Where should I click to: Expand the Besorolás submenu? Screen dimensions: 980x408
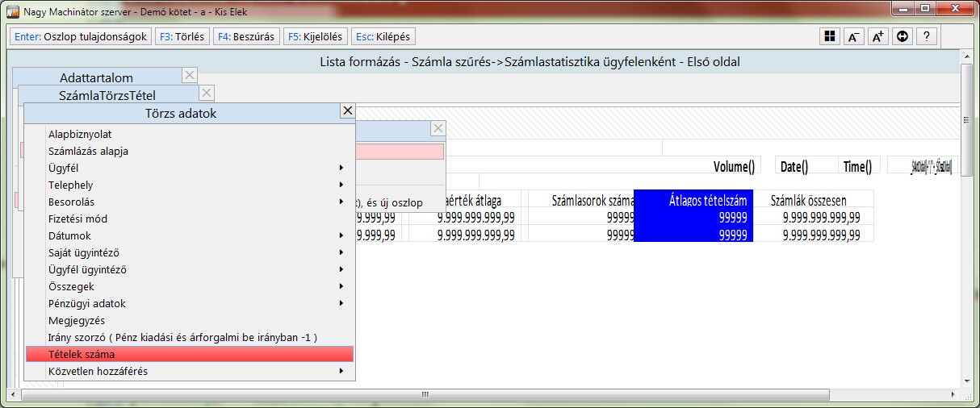coord(189,202)
